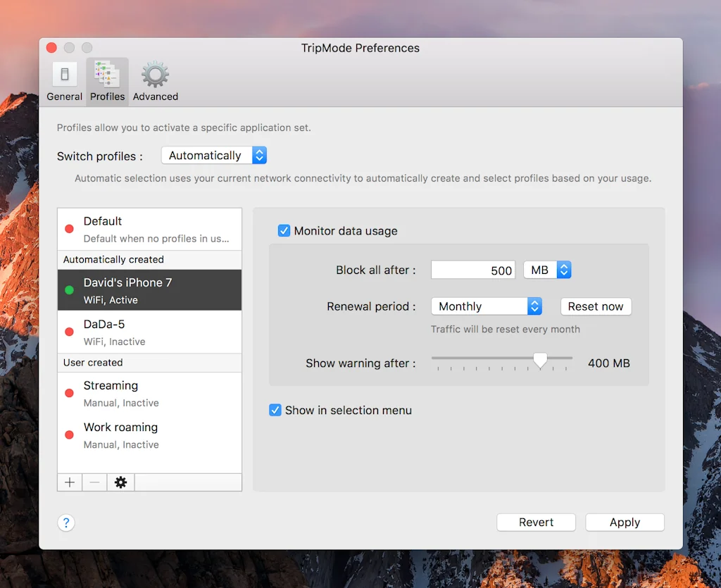Change the MB unit dropdown
The image size is (721, 588).
[547, 270]
